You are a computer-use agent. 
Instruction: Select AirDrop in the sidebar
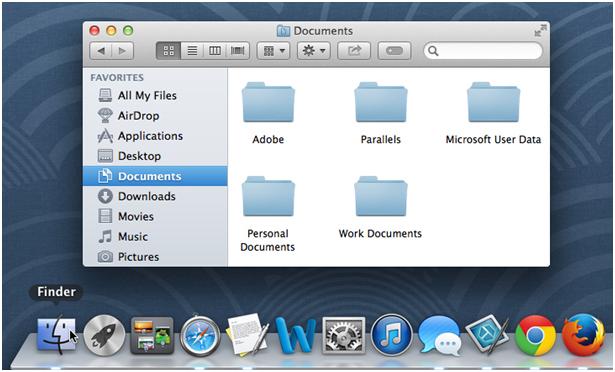point(155,116)
